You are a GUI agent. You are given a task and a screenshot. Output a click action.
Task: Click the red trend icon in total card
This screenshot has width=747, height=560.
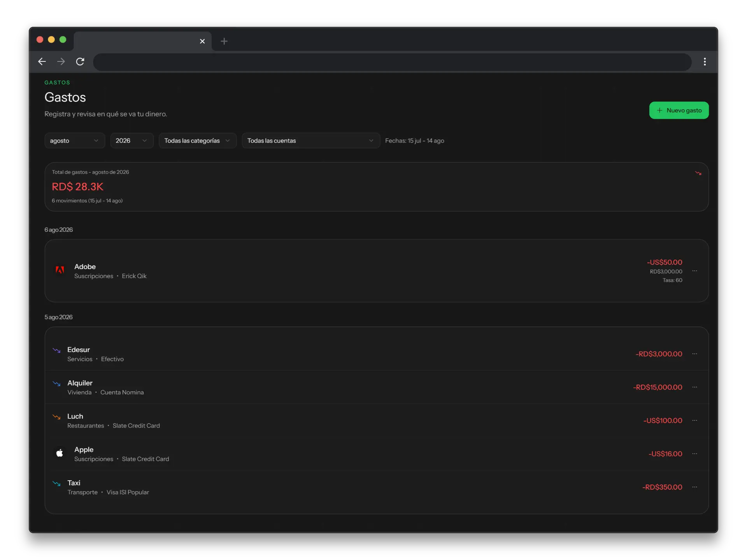pyautogui.click(x=698, y=173)
